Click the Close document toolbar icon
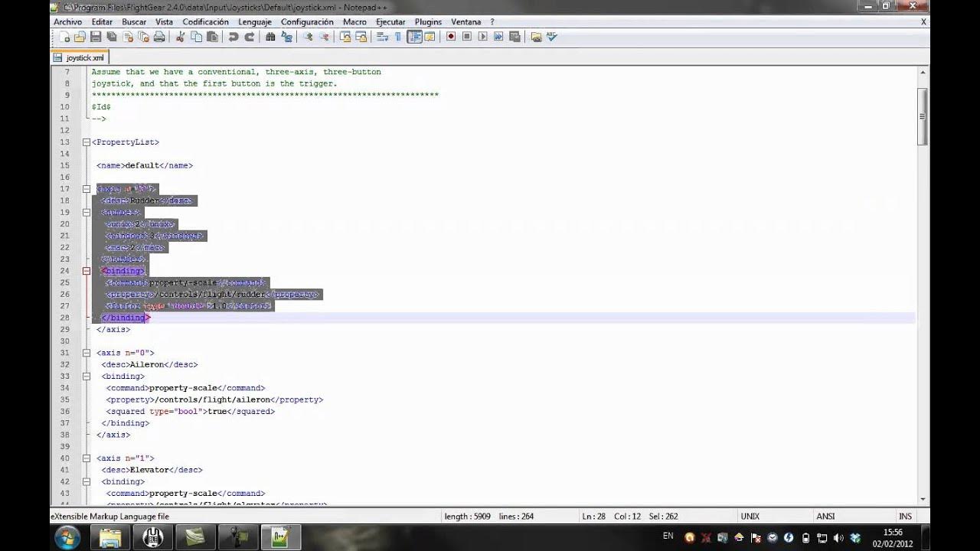 click(x=127, y=37)
